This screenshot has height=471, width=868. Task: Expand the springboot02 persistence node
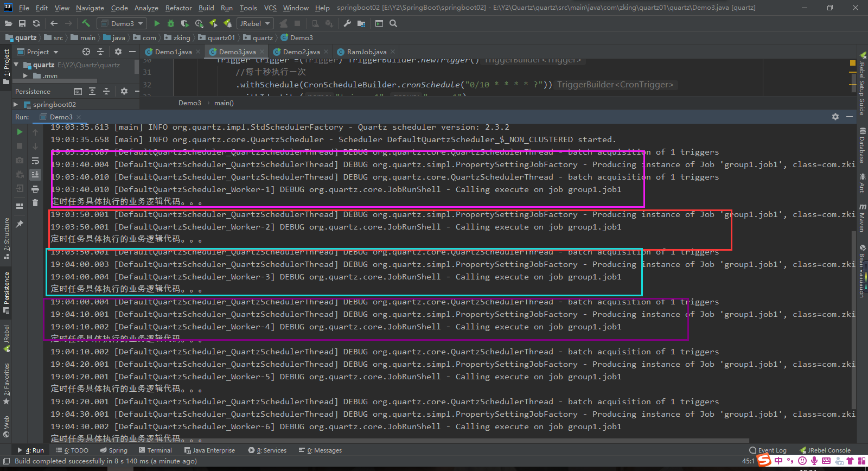16,104
